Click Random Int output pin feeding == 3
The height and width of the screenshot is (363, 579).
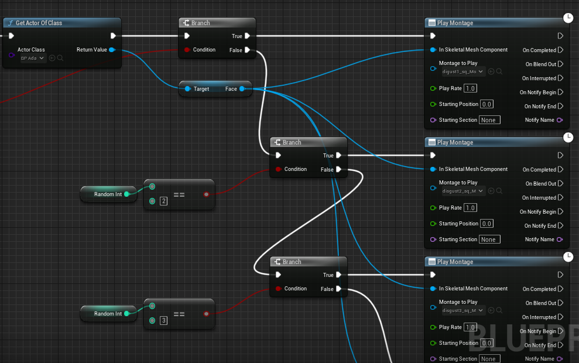pos(127,314)
